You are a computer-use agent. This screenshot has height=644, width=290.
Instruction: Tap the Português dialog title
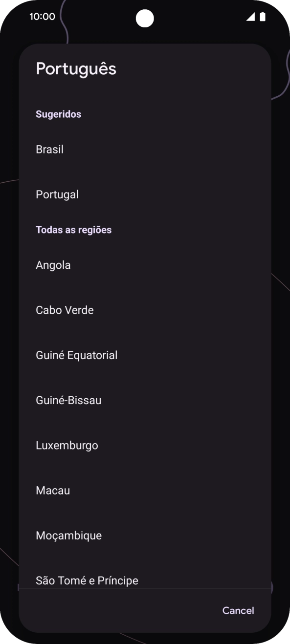[x=76, y=68]
